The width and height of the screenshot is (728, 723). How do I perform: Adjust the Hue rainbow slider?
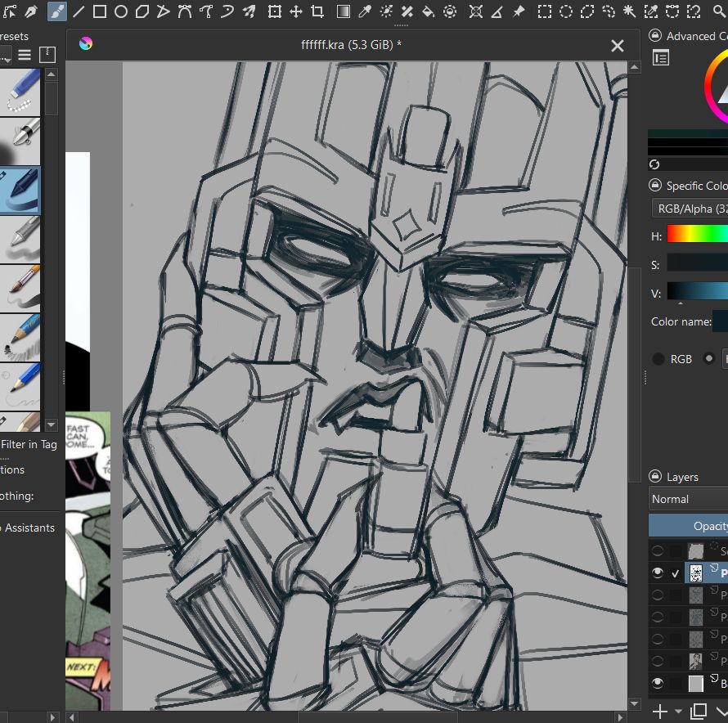click(x=698, y=234)
